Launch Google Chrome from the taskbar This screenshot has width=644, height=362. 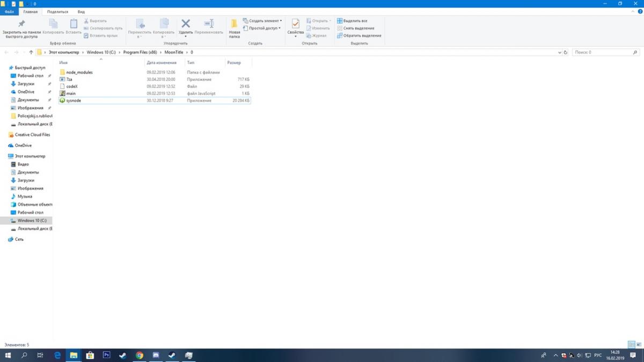(x=140, y=355)
